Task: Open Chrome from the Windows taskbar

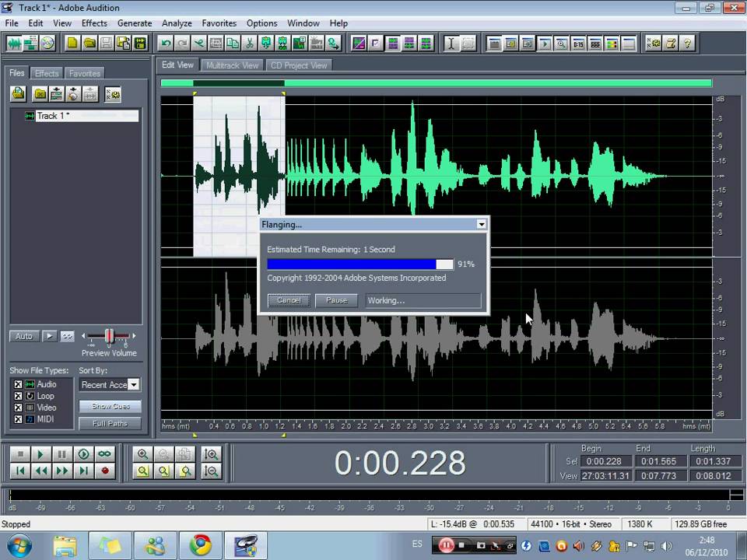Action: click(x=200, y=543)
